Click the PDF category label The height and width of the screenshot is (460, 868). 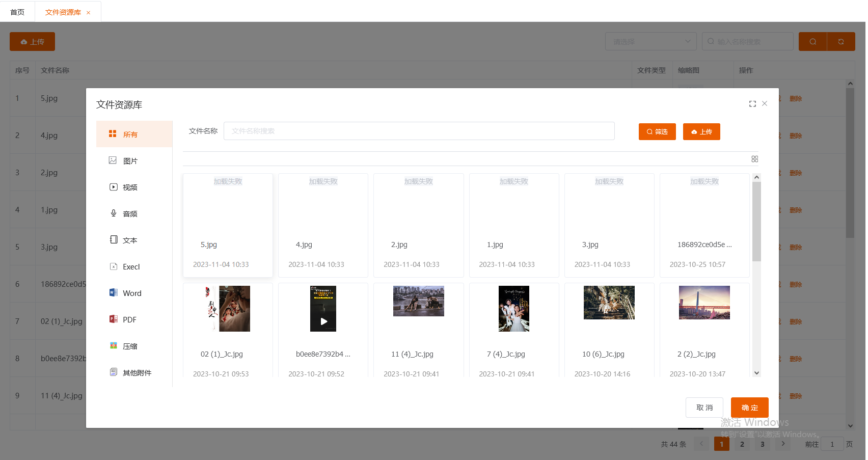click(x=129, y=320)
